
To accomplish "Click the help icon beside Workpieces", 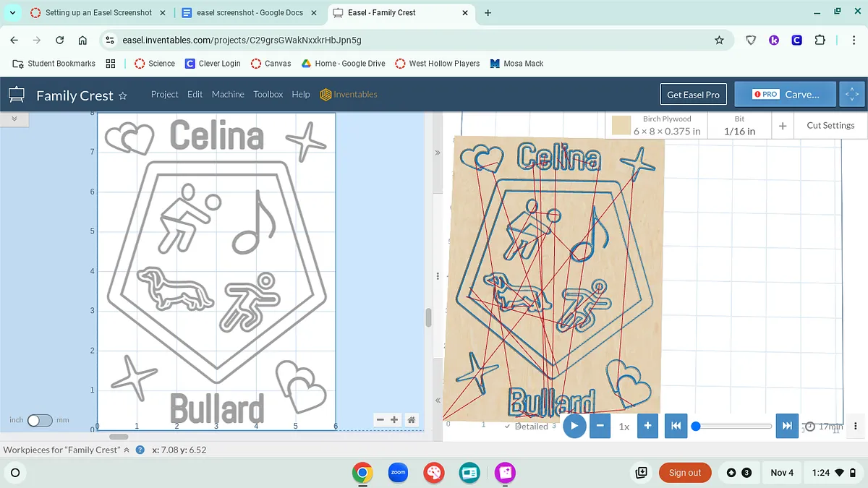I will [140, 450].
